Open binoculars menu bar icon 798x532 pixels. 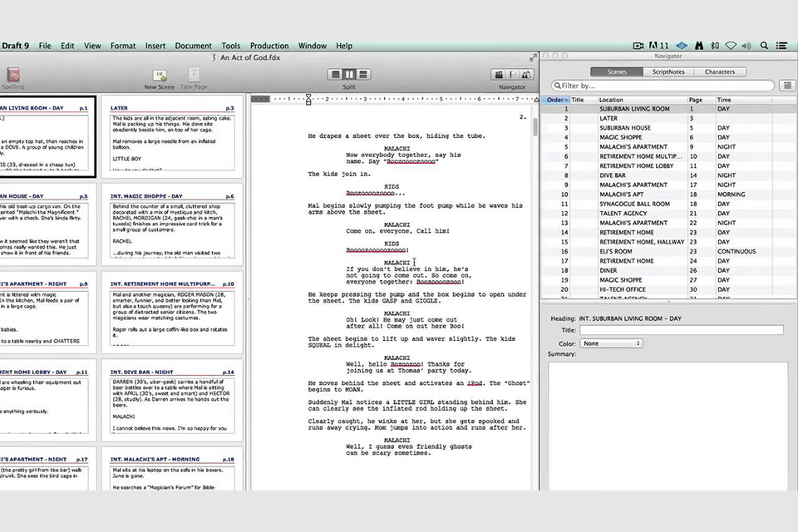pos(699,46)
